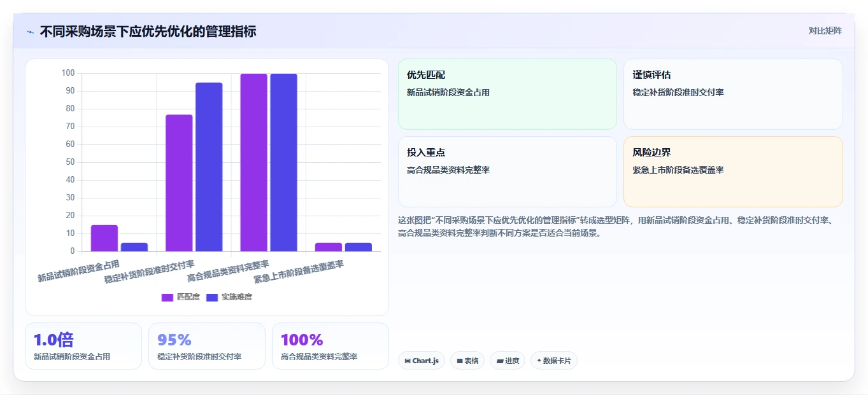Click the y-axis value 50

(70, 162)
